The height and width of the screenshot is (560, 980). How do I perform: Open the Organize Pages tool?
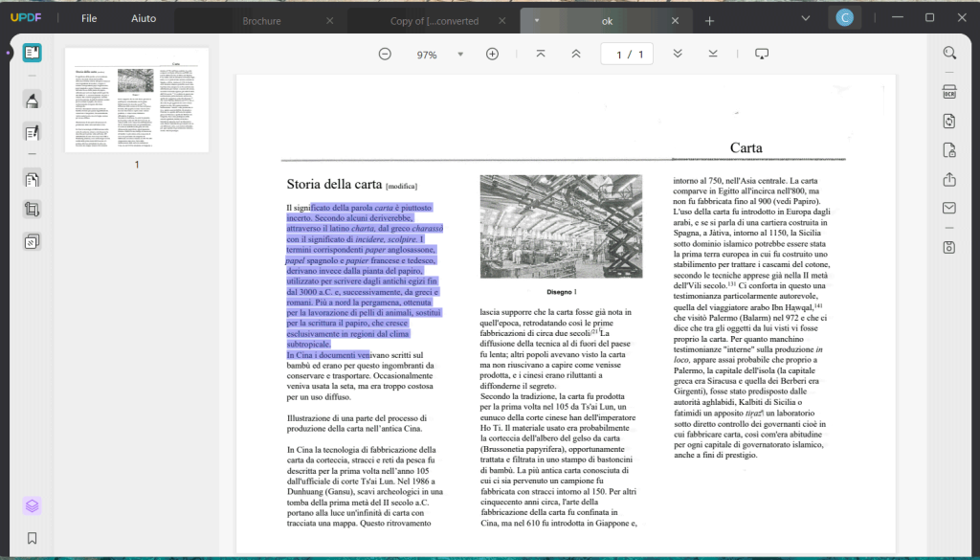[x=32, y=179]
